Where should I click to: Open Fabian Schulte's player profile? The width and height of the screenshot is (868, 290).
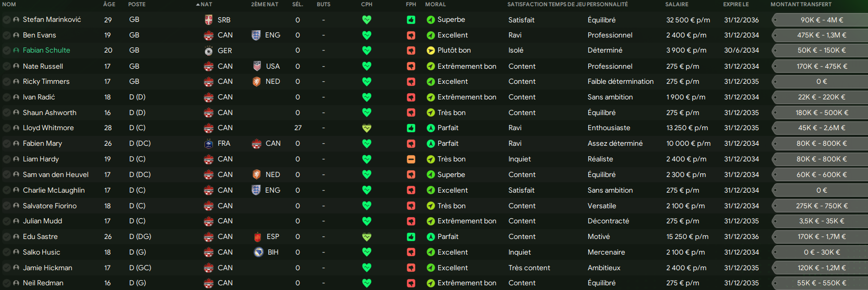click(46, 51)
